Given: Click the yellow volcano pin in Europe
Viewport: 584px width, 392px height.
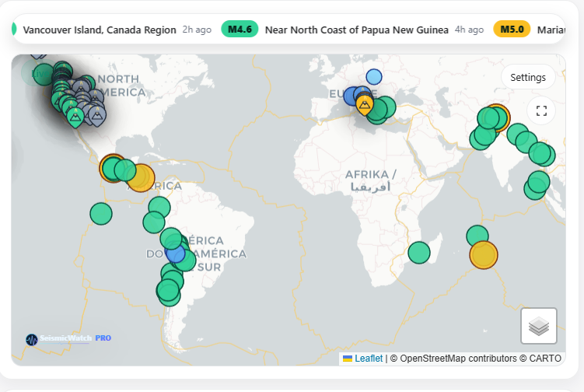Looking at the screenshot, I should (364, 104).
